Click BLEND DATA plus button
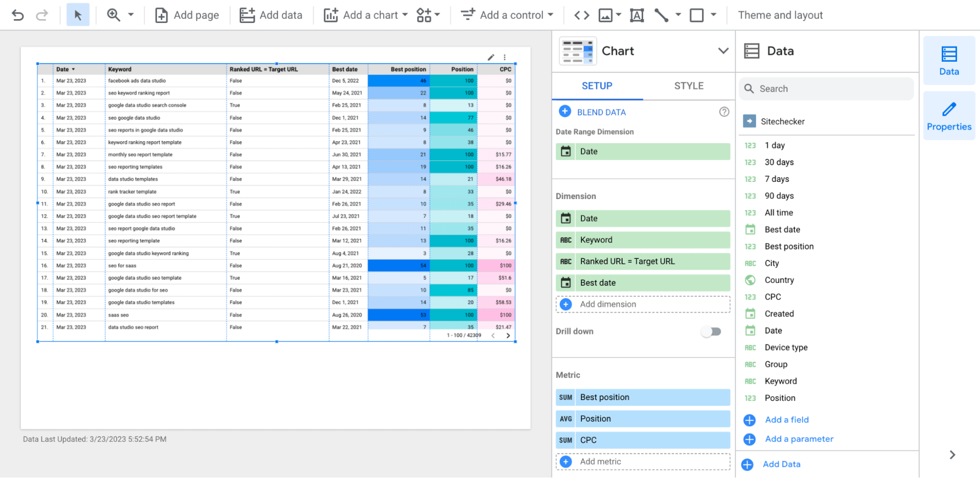Viewport: 980px width, 478px height. 565,112
